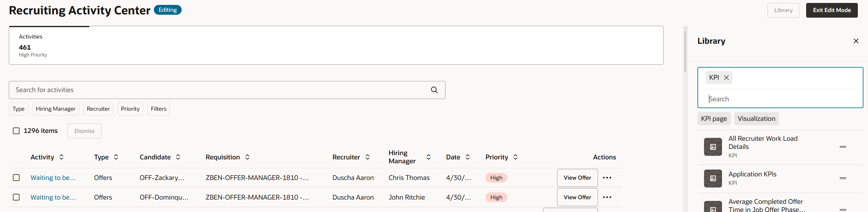The height and width of the screenshot is (212, 868).
Task: Check the OFF-Zackary activity row checkbox
Action: (16, 178)
